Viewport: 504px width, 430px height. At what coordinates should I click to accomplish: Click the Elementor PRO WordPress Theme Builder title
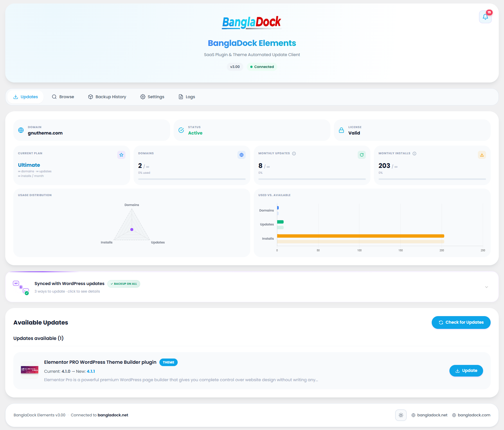pos(100,362)
